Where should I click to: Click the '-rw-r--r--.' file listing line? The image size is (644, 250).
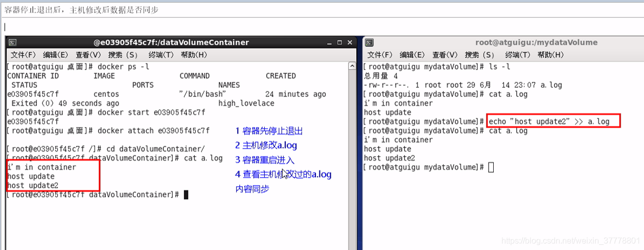pyautogui.click(x=463, y=85)
